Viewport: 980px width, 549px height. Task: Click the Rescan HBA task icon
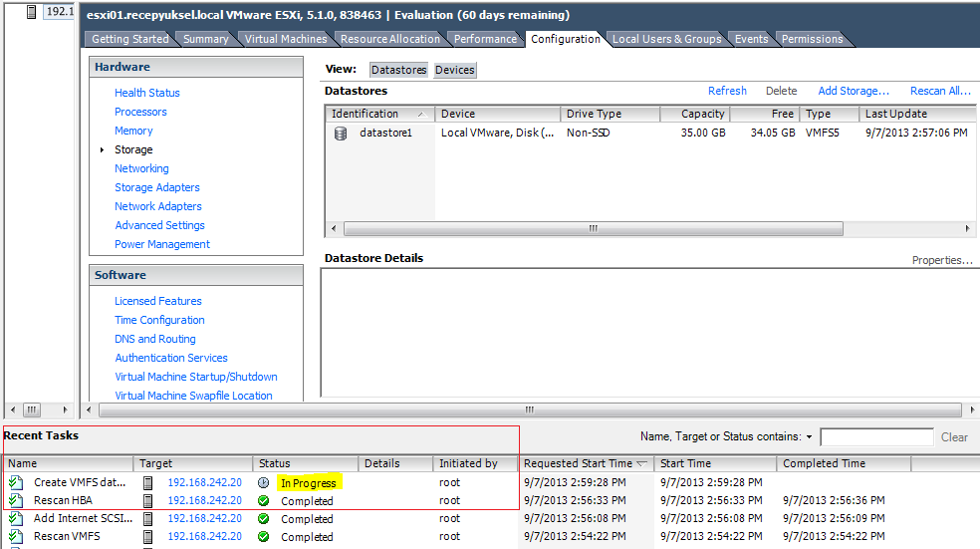coord(16,501)
